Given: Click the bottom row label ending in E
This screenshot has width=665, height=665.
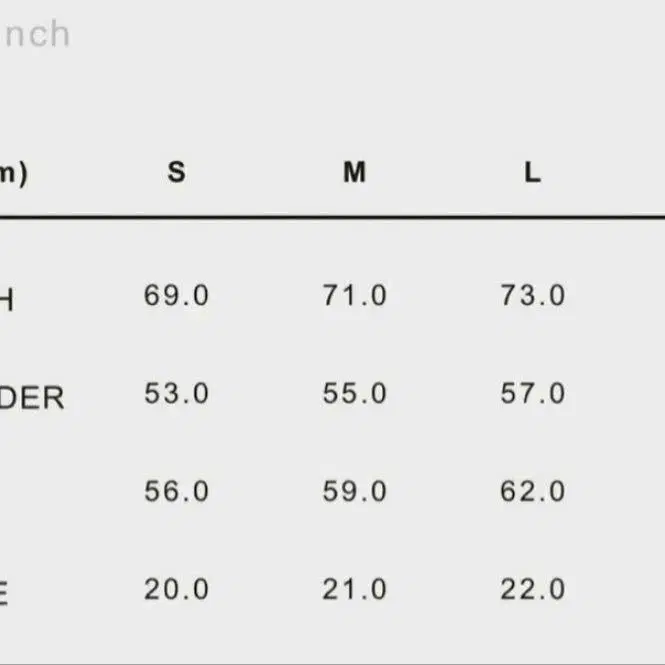Looking at the screenshot, I should (x=4, y=594).
